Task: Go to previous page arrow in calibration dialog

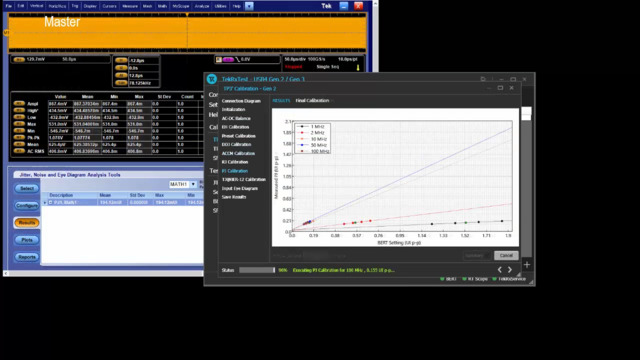Action: (x=500, y=270)
